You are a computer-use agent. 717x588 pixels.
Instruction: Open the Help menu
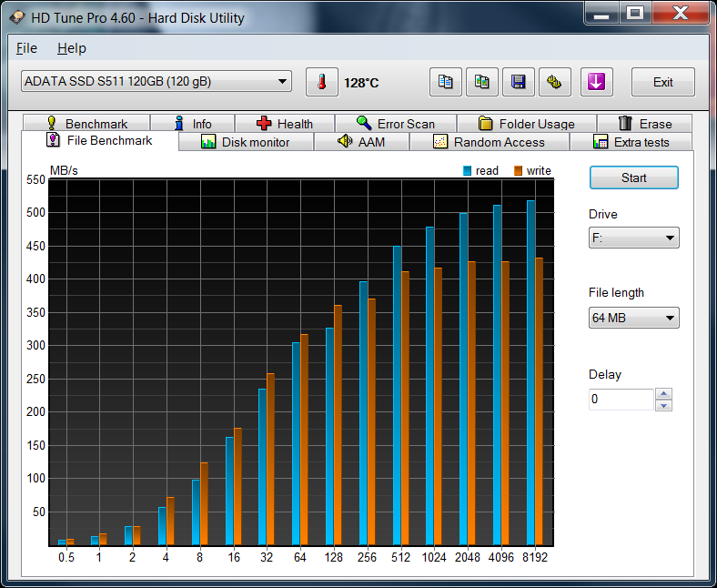[x=71, y=48]
